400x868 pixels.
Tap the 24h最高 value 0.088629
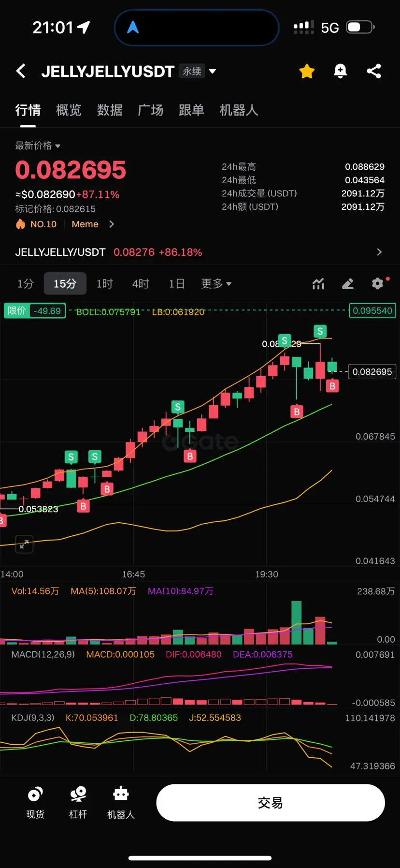coord(365,167)
